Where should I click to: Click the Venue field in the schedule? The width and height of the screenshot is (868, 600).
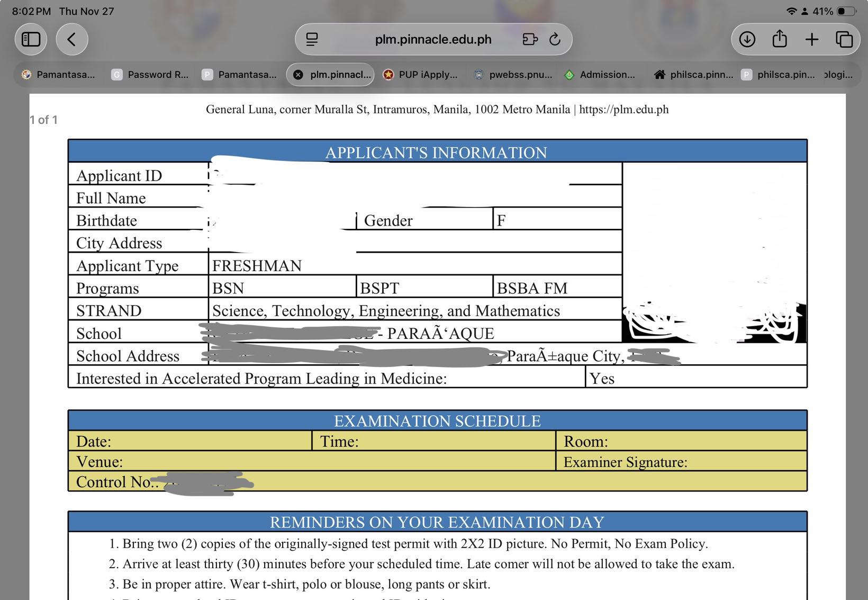[x=312, y=461]
